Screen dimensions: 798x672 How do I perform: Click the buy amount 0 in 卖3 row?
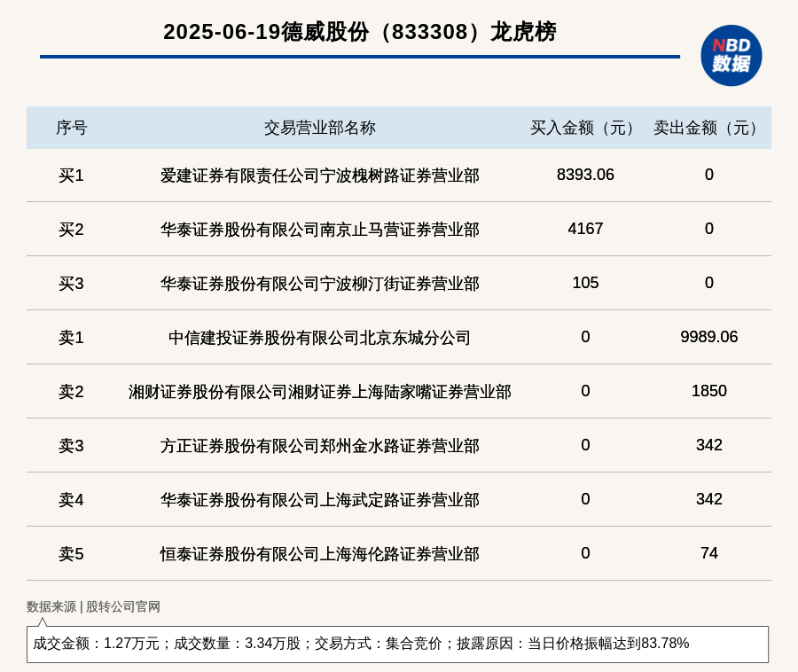coord(585,445)
